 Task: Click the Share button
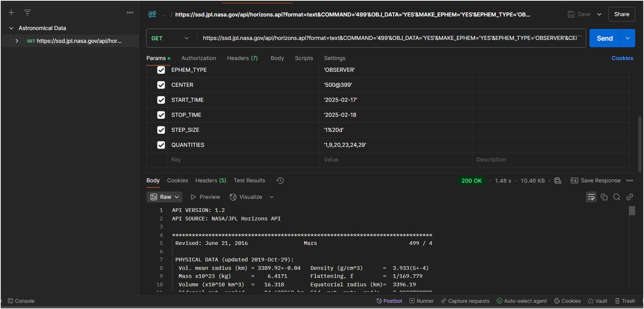coord(622,14)
